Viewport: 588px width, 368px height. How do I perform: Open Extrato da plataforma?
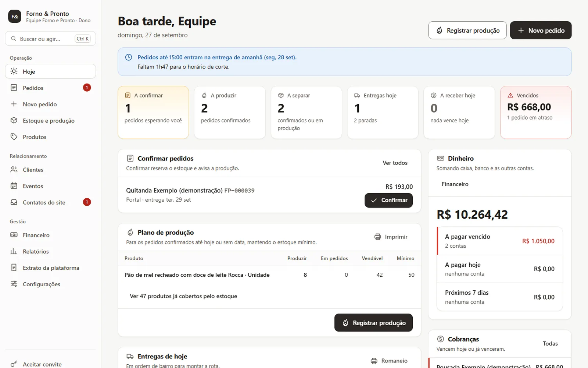[x=50, y=268]
